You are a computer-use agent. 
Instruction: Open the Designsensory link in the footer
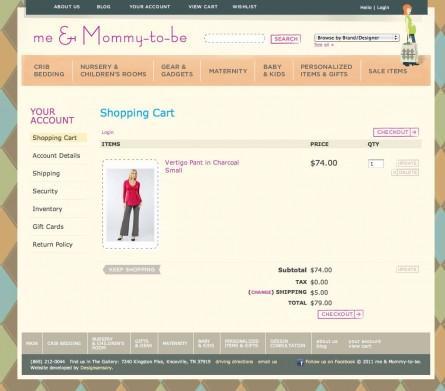[x=96, y=368]
